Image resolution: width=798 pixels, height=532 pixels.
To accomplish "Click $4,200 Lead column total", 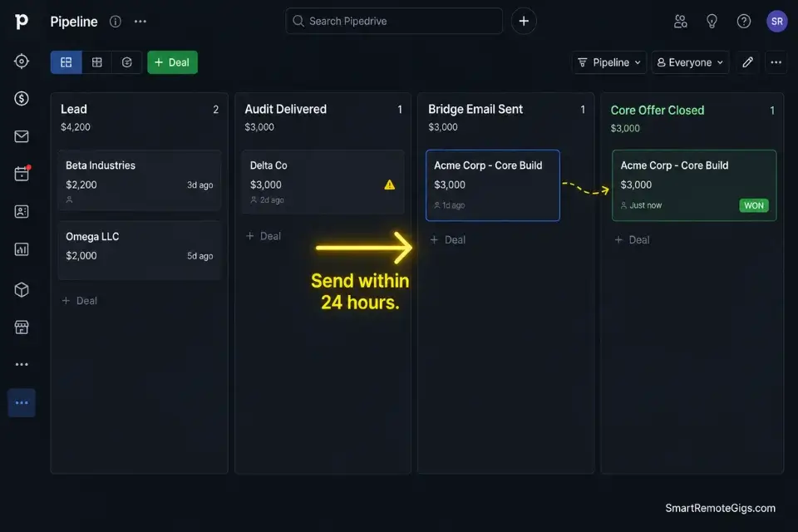I will (76, 127).
